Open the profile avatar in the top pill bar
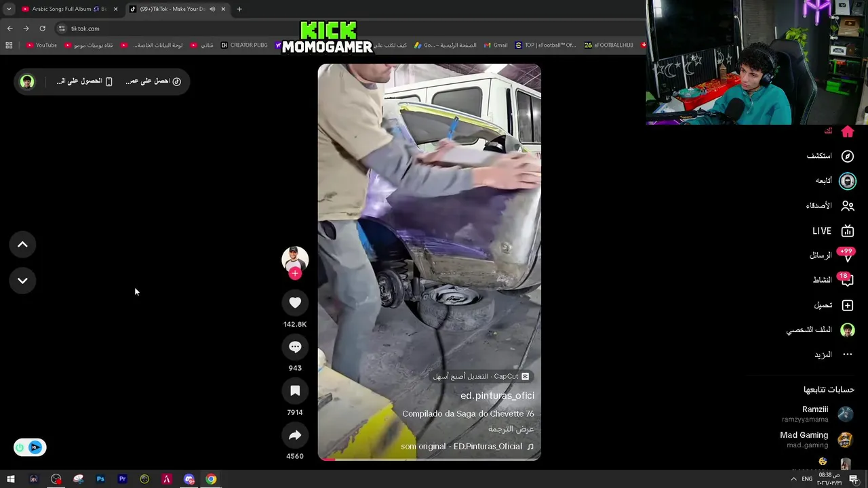 [27, 81]
